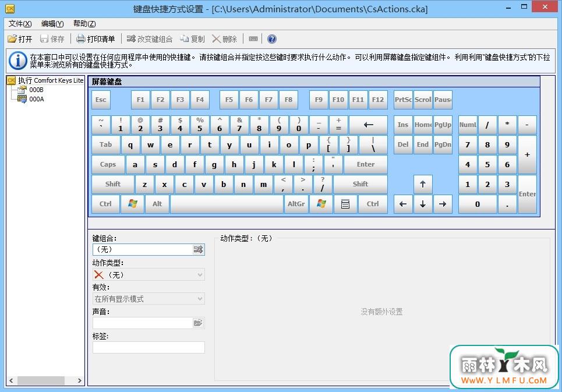562x392 pixels.
Task: Click the PgUp key
Action: 443,125
